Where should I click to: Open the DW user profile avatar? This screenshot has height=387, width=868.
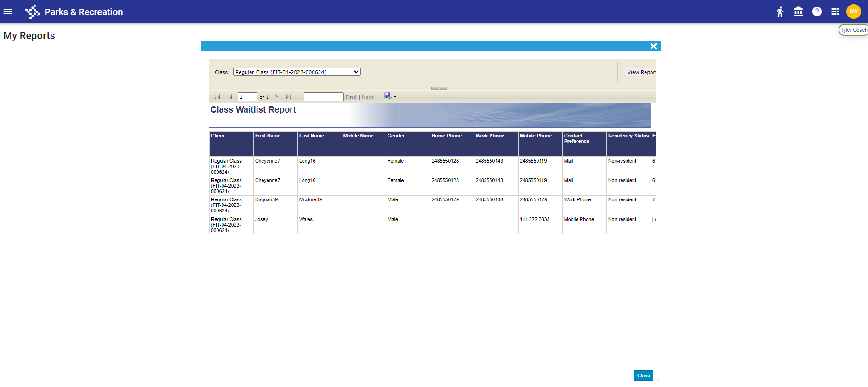[x=853, y=12]
